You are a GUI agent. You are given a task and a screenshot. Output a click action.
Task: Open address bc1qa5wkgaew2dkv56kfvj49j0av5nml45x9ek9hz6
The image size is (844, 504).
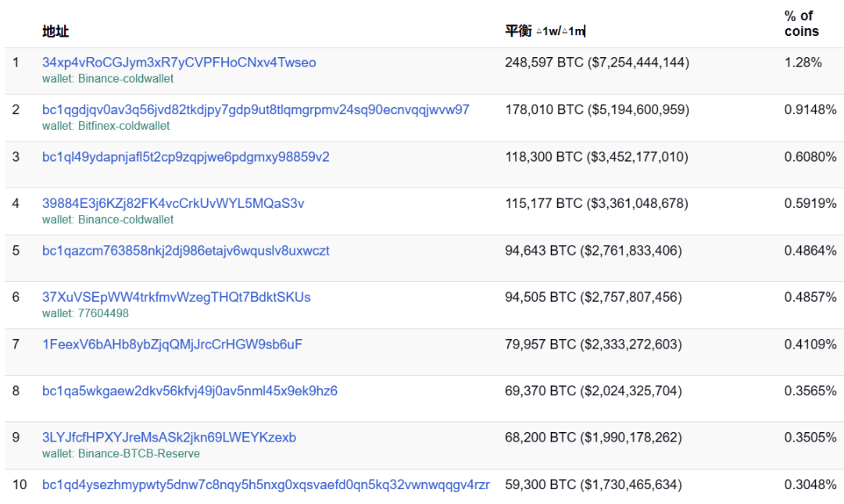(189, 391)
